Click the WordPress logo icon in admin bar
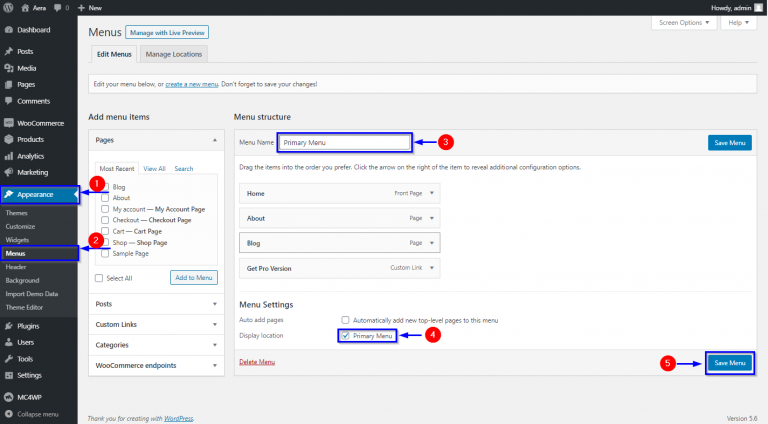 [x=8, y=7]
